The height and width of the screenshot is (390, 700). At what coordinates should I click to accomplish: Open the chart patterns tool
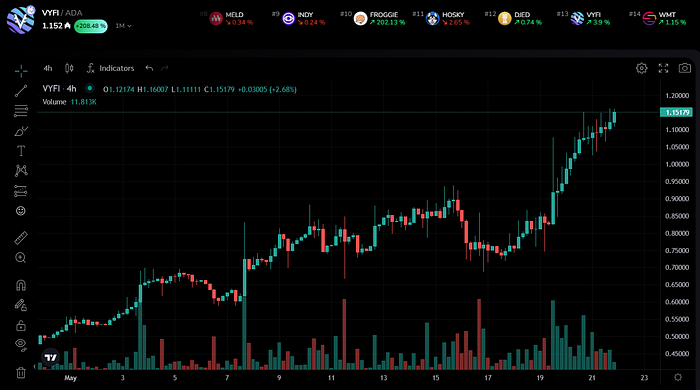click(x=21, y=170)
